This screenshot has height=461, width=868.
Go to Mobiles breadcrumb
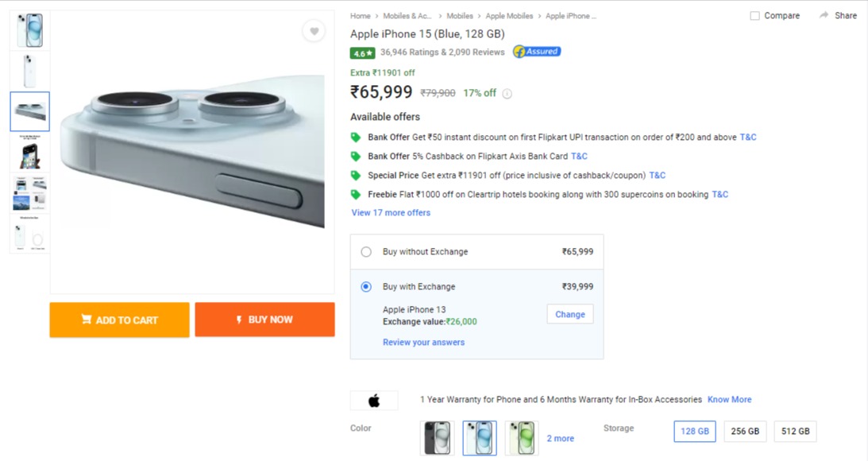pos(460,16)
